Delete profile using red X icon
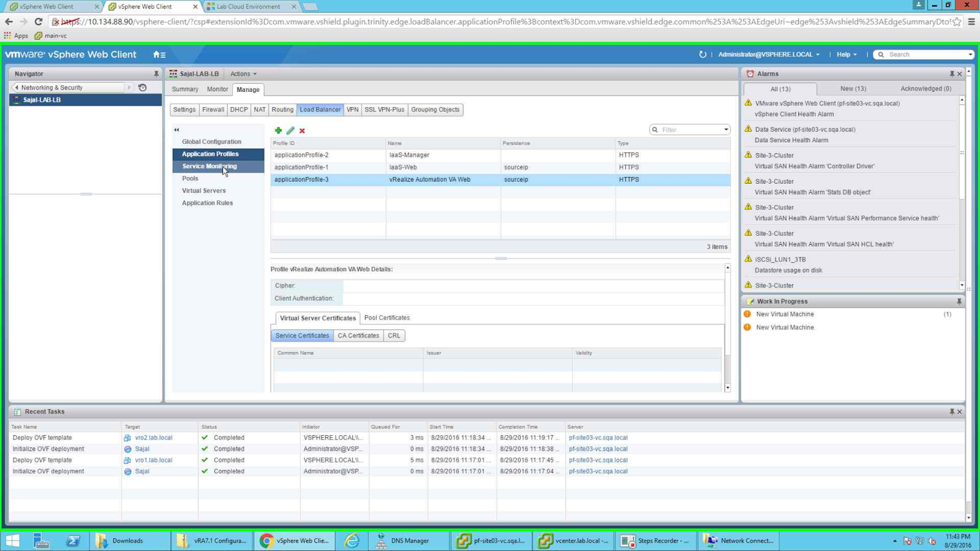The width and height of the screenshot is (980, 551). coord(302,130)
